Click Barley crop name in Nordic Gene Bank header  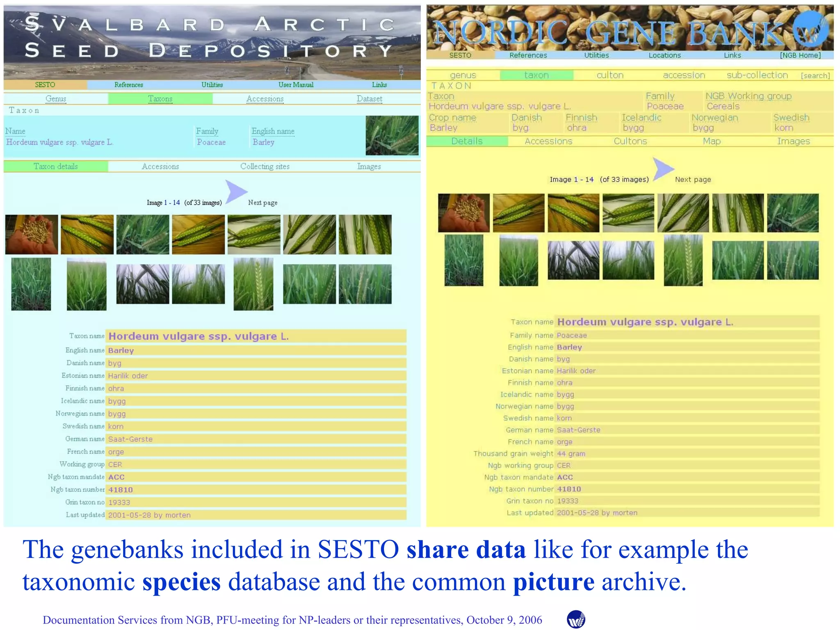(x=443, y=128)
